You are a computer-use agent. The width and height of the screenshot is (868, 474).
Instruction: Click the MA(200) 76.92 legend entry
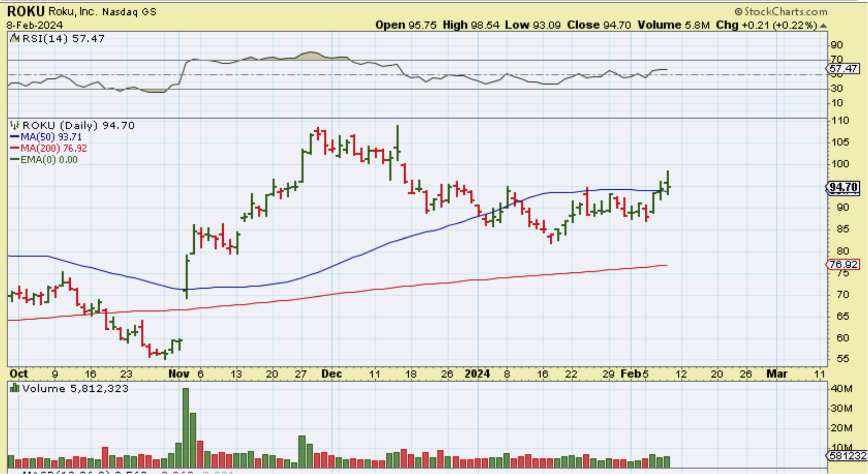(x=54, y=148)
